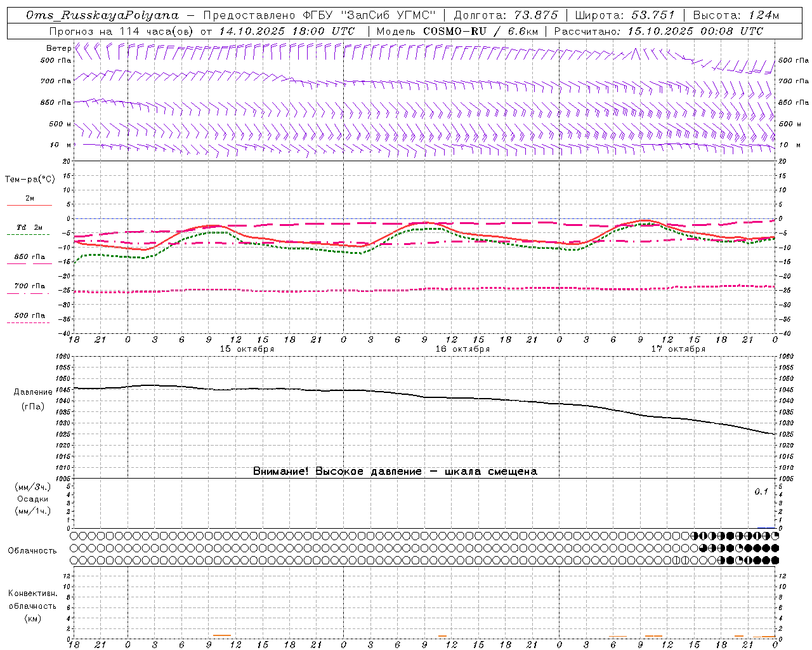812x650 pixels.
Task: Click the Прогноз на 114 часа(ов) text
Action: [122, 31]
